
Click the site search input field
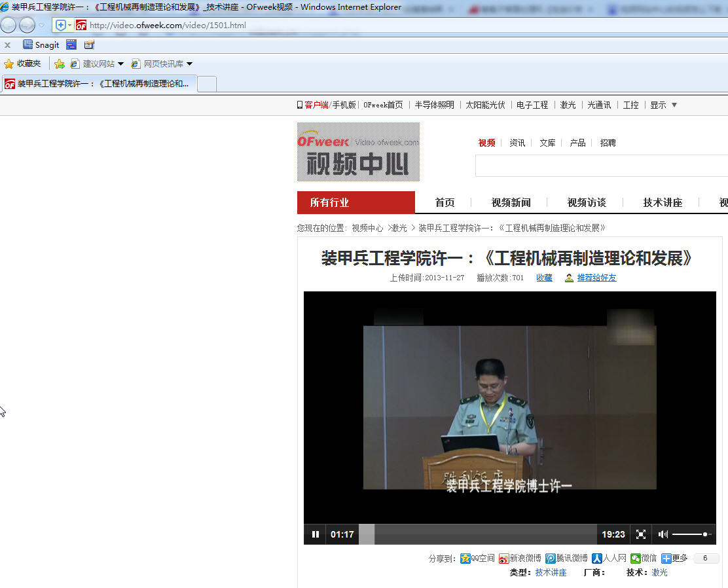click(601, 166)
